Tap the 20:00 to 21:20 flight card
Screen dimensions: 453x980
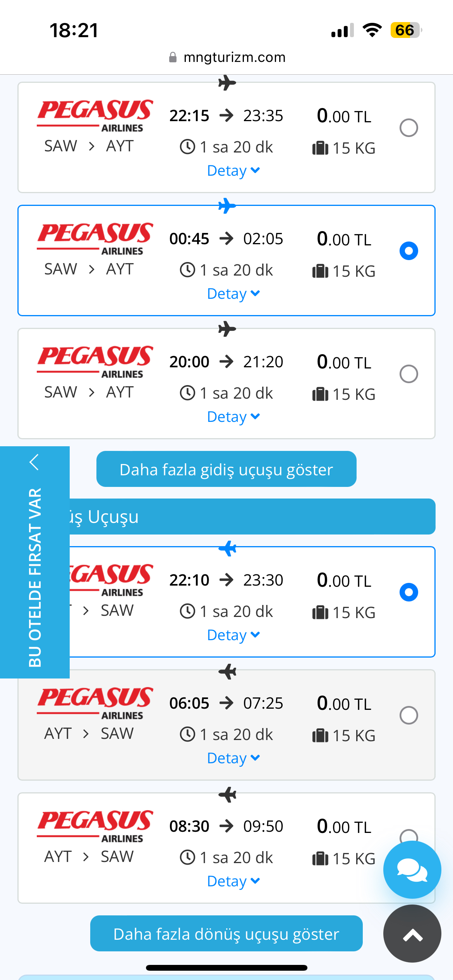(226, 384)
